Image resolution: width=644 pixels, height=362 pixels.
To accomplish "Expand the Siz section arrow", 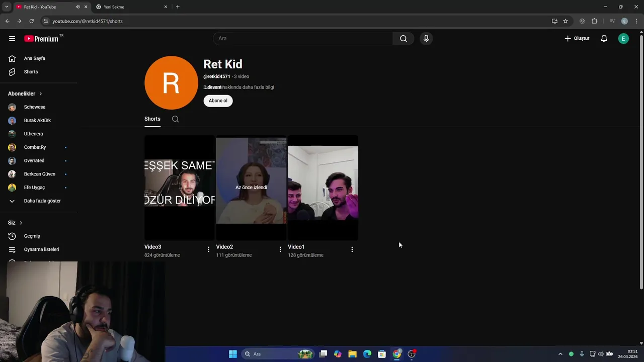I will coord(21,223).
